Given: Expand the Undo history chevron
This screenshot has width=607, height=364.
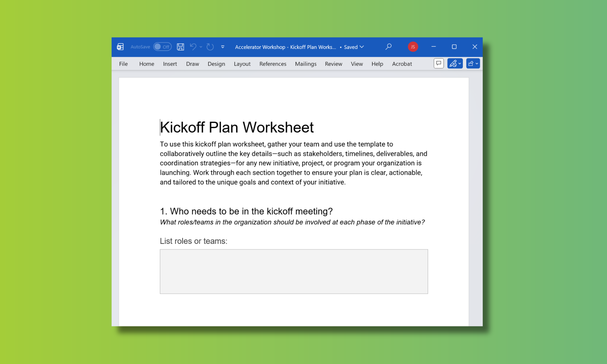Looking at the screenshot, I should [x=201, y=47].
